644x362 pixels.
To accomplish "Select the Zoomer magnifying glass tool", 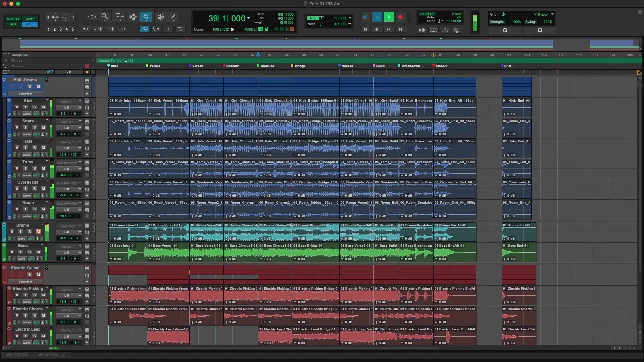I will (x=105, y=16).
